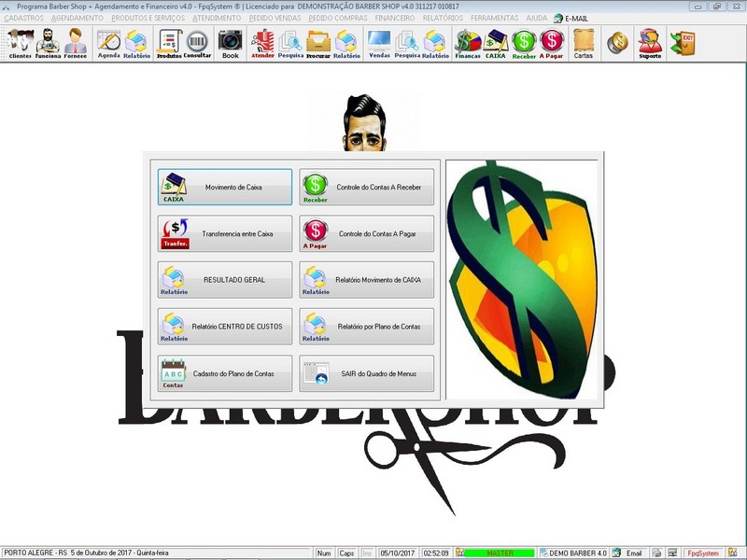Click Relatório icon next to Procurar
Image resolution: width=747 pixels, height=560 pixels.
(346, 44)
